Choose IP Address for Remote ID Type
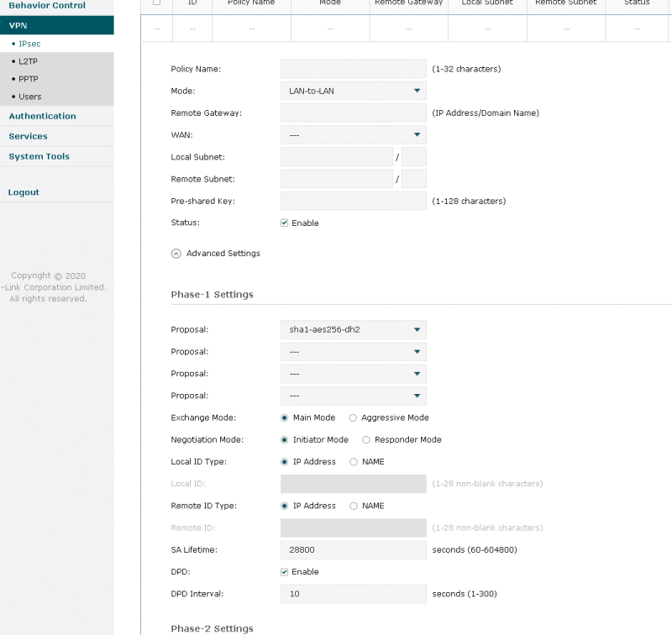The image size is (672, 635). point(284,506)
